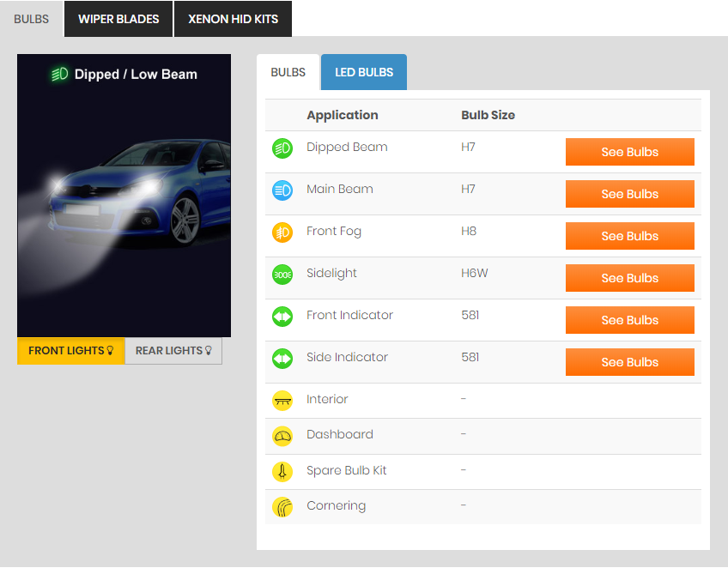Switch to the LED Bulbs tab
Screen dimensions: 728x568
pos(364,73)
